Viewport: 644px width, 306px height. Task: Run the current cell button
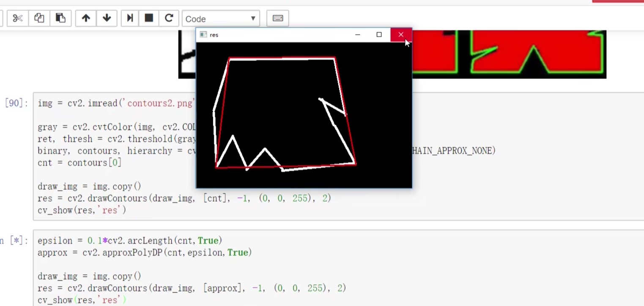[130, 18]
